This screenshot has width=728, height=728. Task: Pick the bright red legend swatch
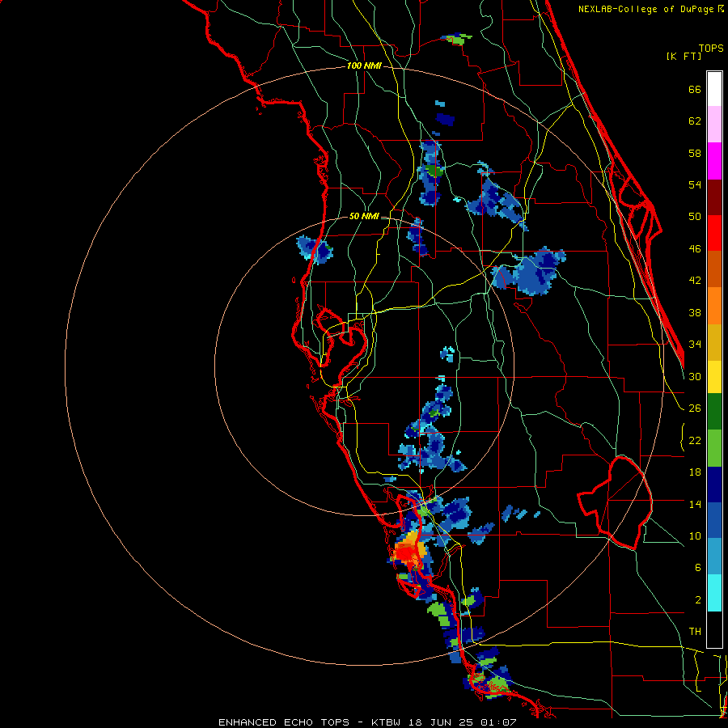click(714, 233)
